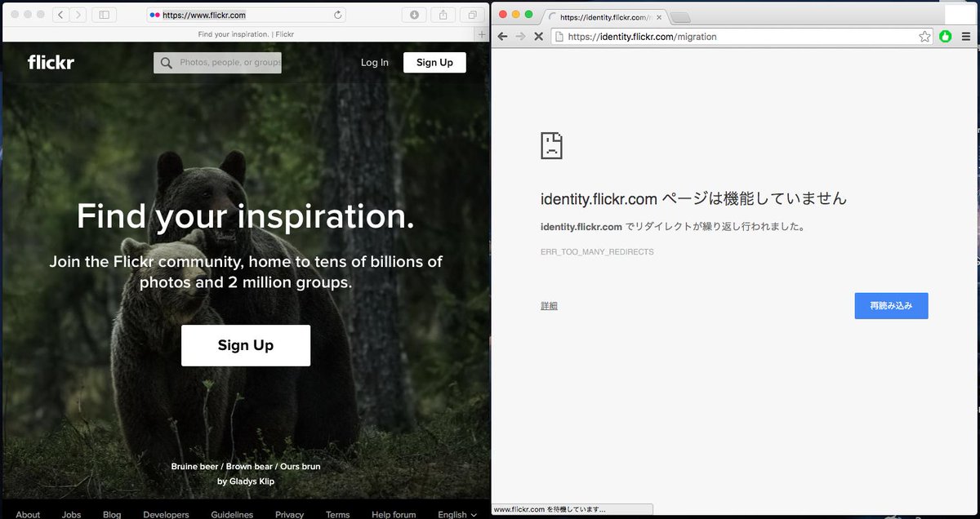Click the ERR_TOO_MANY_REDIRECTS error code text

tap(597, 252)
